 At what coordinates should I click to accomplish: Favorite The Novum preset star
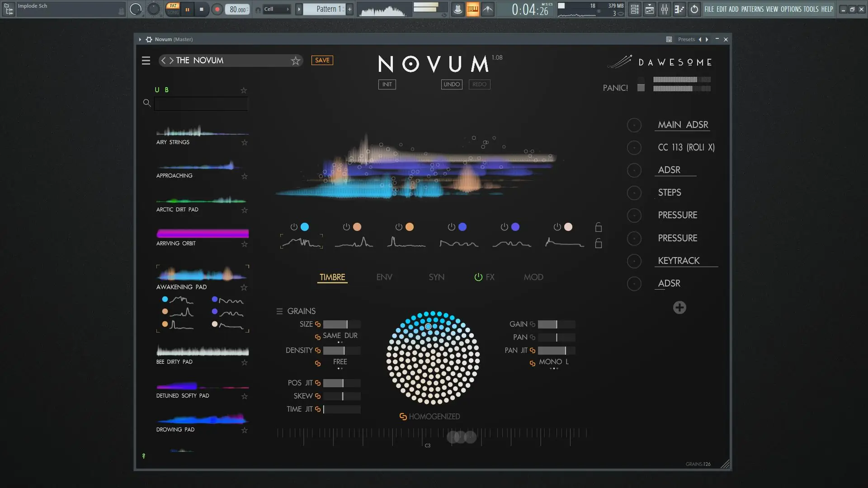296,61
